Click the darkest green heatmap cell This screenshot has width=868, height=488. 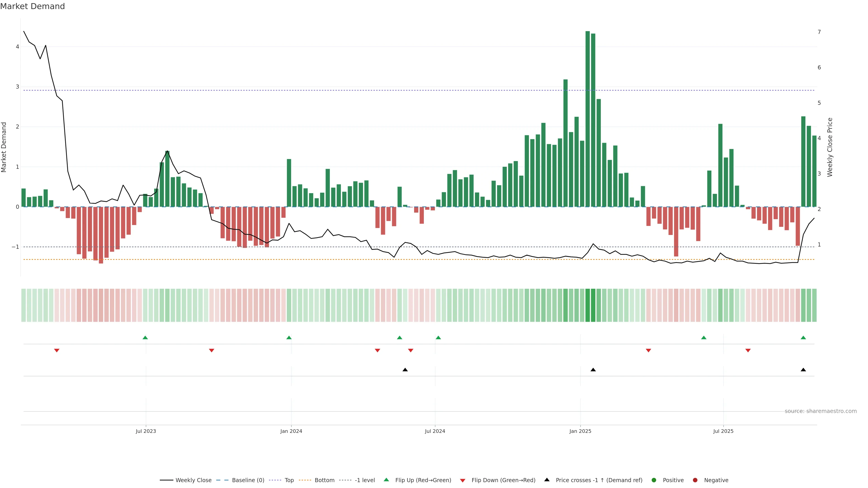(588, 305)
